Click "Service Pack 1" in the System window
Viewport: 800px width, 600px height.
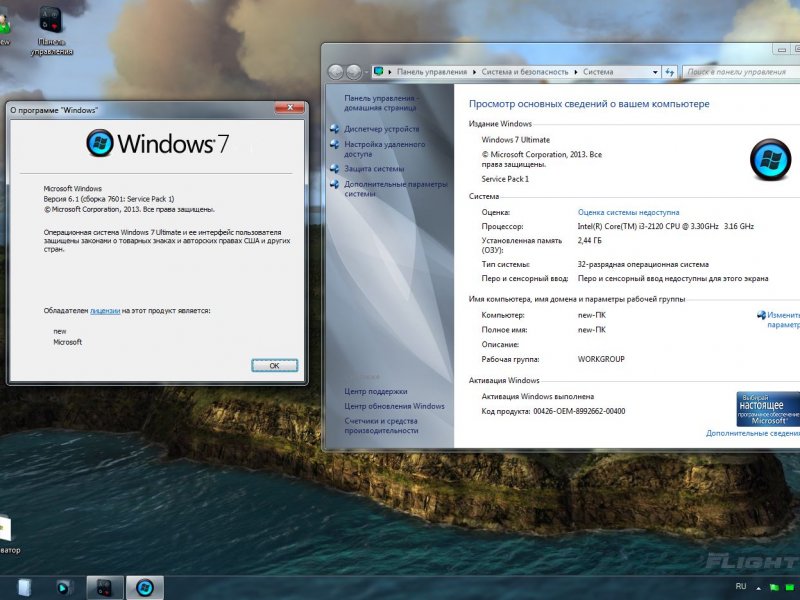pyautogui.click(x=505, y=179)
